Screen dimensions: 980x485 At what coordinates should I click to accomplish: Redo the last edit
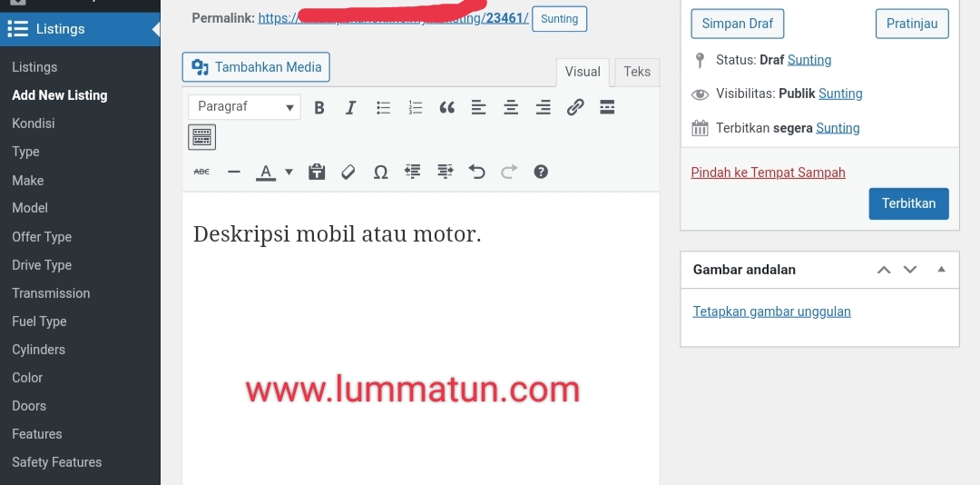click(x=509, y=172)
